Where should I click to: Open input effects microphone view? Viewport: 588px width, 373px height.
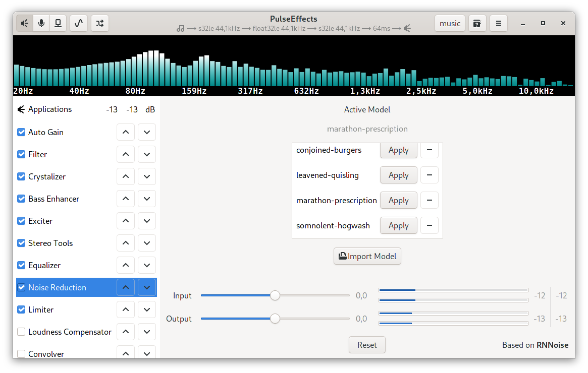point(41,23)
